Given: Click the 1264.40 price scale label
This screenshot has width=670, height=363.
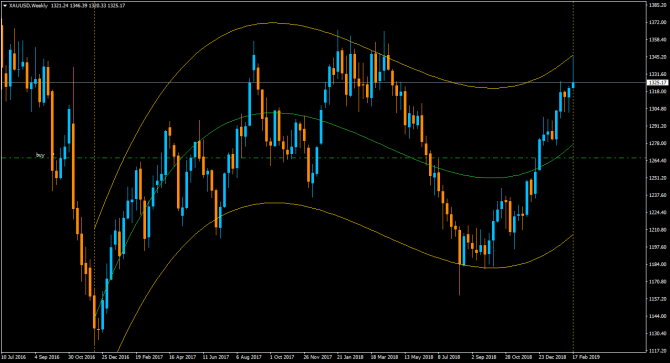Looking at the screenshot, I should coord(657,161).
